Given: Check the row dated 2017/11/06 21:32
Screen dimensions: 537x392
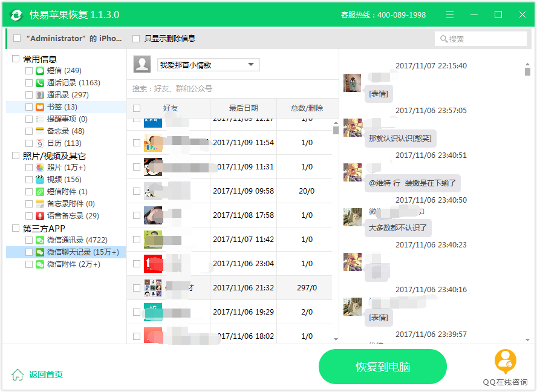Looking at the screenshot, I should [137, 288].
